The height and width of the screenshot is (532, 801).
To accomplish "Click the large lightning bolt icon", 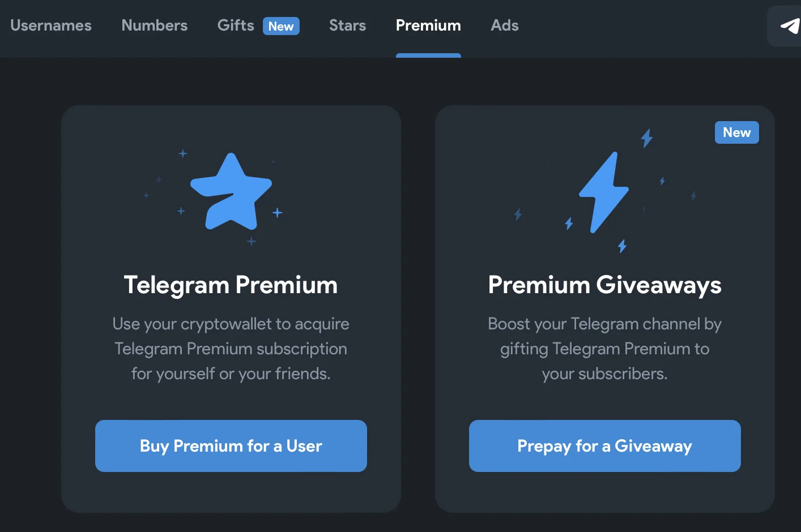I will click(x=604, y=192).
